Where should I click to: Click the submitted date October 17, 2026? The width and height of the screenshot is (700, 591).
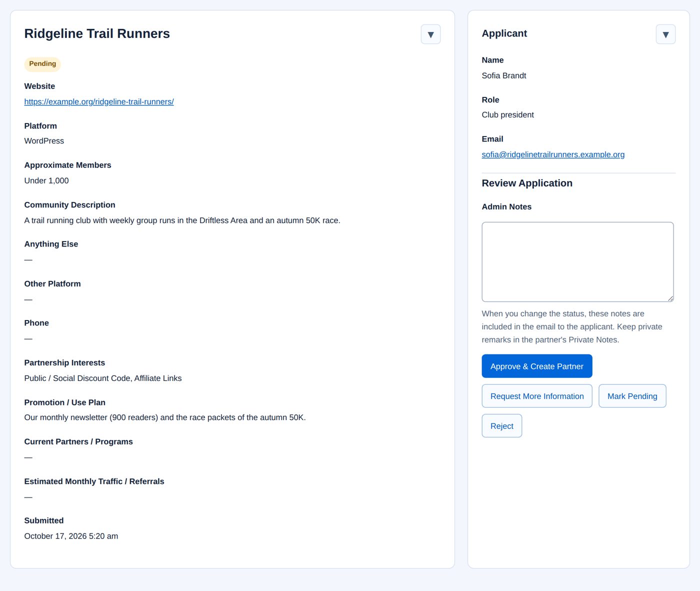pos(71,536)
